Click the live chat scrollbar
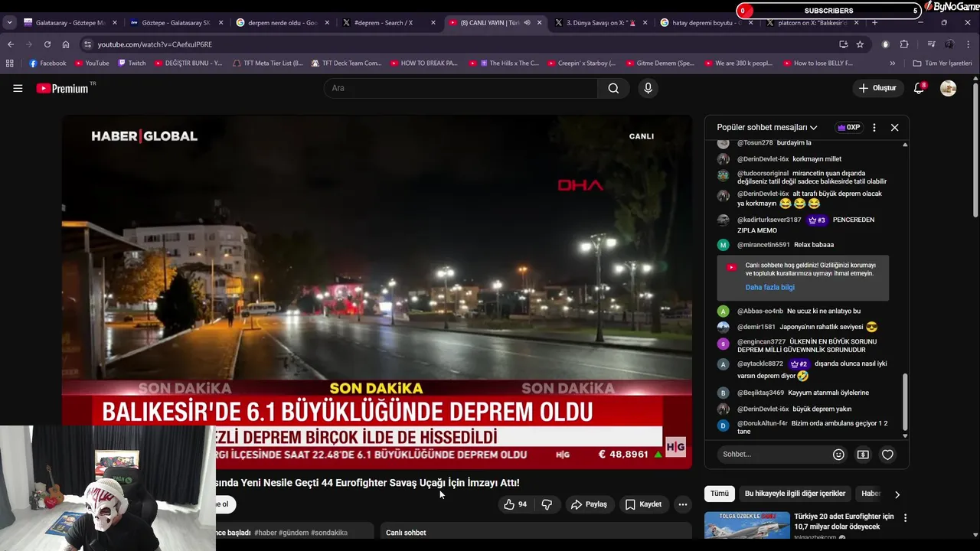Image resolution: width=980 pixels, height=551 pixels. coord(905,401)
